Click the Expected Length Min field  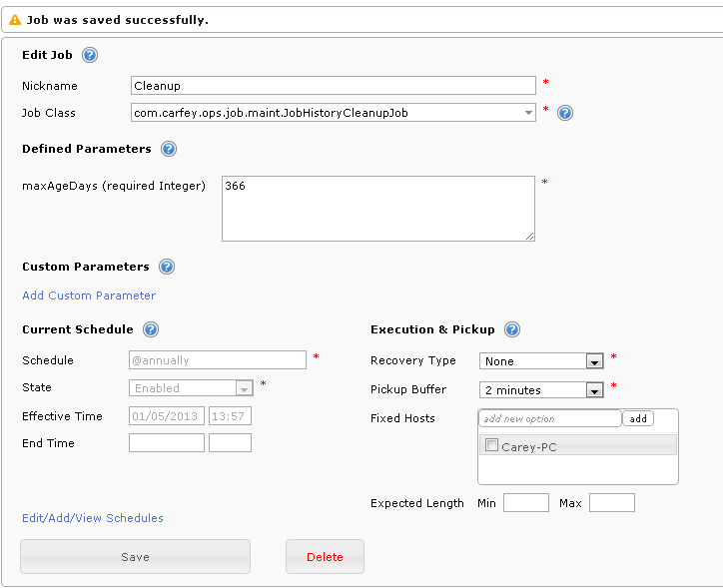525,503
